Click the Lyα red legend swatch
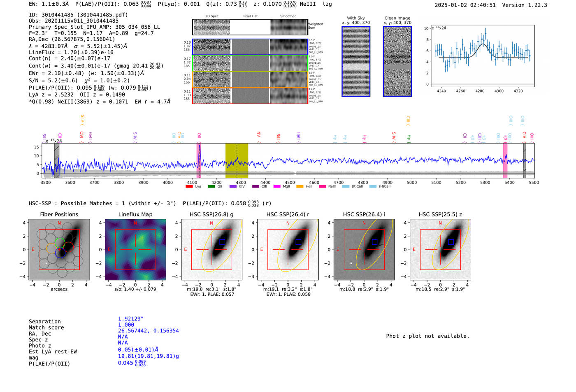 pyautogui.click(x=189, y=186)
